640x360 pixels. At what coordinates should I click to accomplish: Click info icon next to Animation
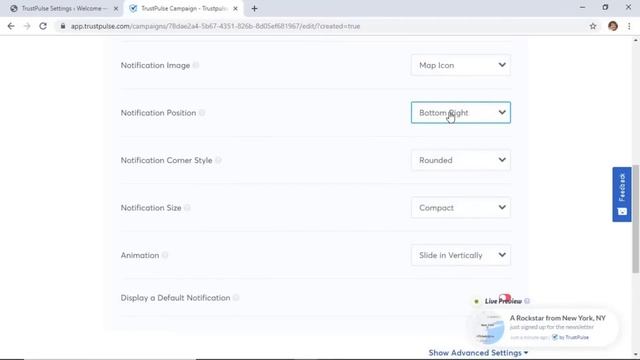pyautogui.click(x=165, y=255)
